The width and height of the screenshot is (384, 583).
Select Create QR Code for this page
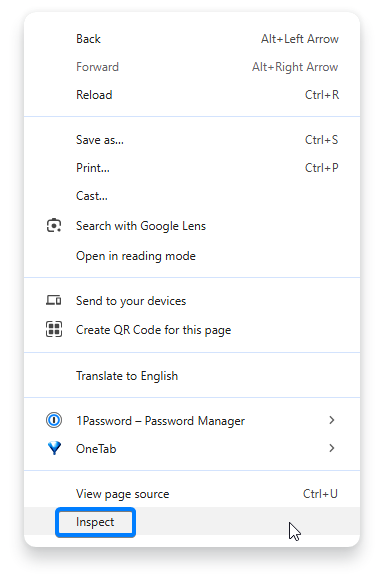click(x=192, y=330)
